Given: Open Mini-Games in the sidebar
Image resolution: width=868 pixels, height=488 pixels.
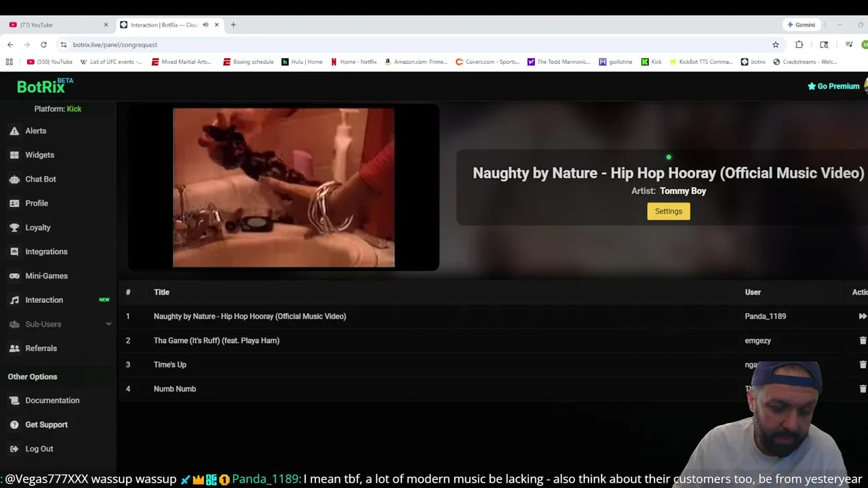Looking at the screenshot, I should pyautogui.click(x=46, y=276).
